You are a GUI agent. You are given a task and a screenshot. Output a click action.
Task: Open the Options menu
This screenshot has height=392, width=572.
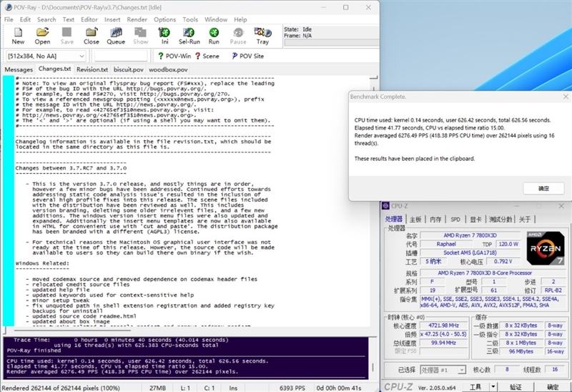pyautogui.click(x=164, y=19)
